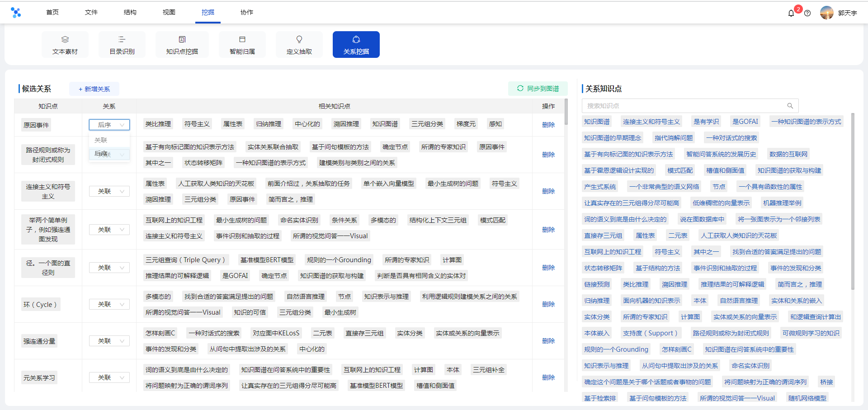The image size is (868, 410).
Task: Select 计算图 in 关系知识点 panel
Action: pos(690,317)
